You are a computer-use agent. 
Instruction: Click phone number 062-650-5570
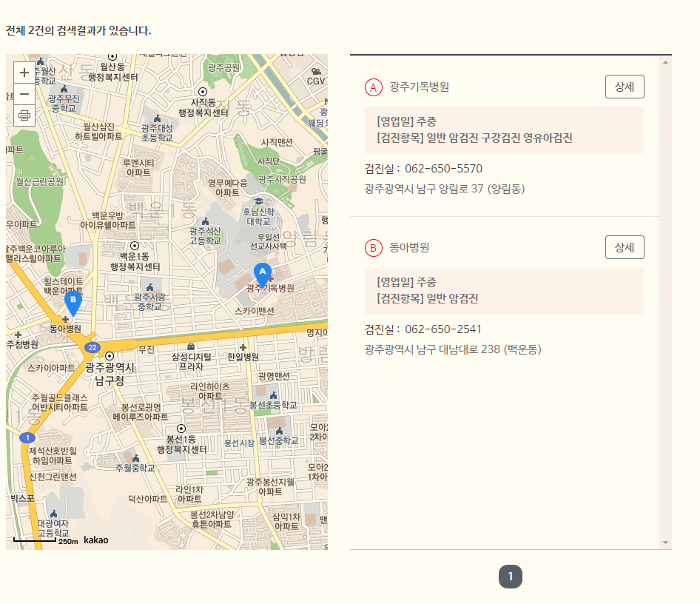[443, 169]
